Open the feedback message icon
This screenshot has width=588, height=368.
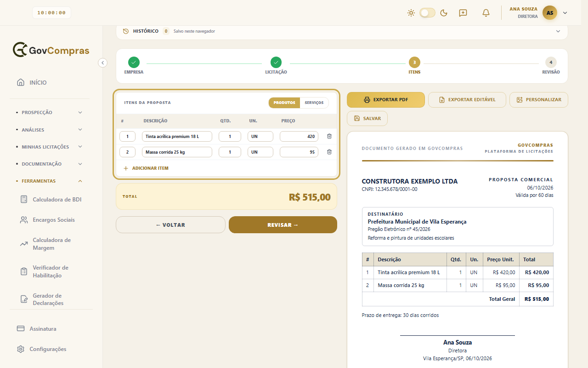coord(463,13)
